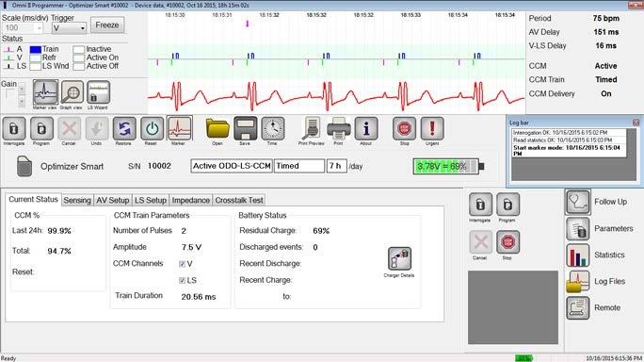Viewport: 644px width, 362px height.
Task: Switch to the Sensing tab
Action: (77, 201)
